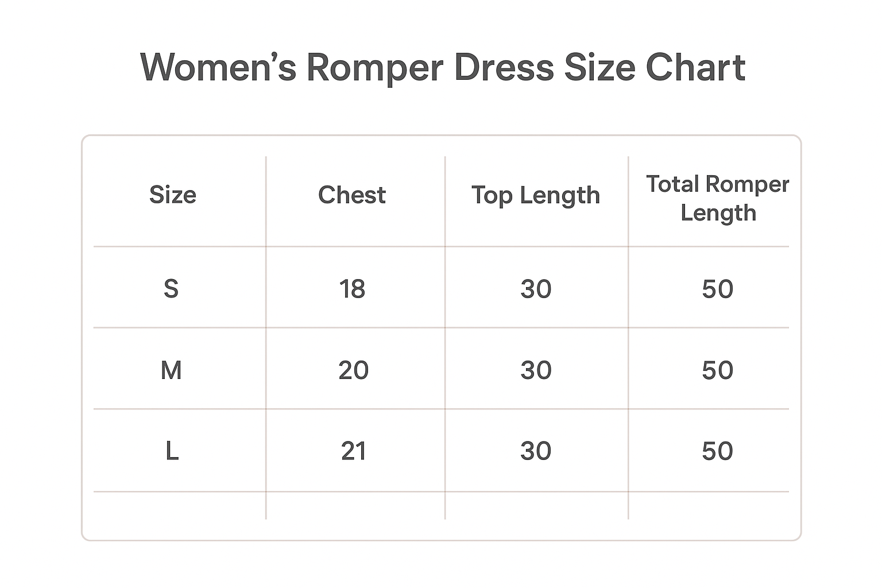Select the Chest column header
The width and height of the screenshot is (882, 588).
[x=351, y=195]
